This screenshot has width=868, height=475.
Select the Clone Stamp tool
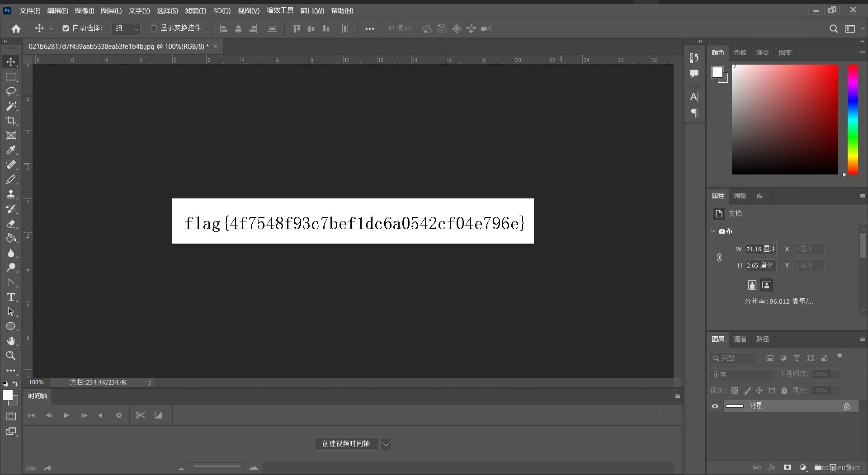[x=11, y=194]
